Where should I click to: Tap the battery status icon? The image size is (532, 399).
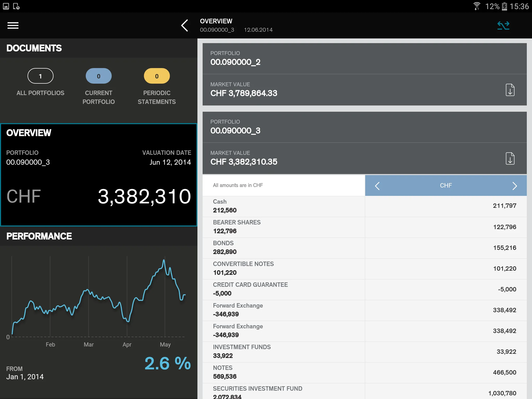[504, 6]
